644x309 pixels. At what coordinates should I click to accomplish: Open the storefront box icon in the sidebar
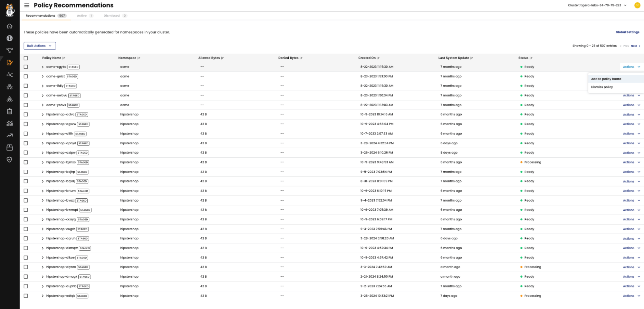[10, 147]
